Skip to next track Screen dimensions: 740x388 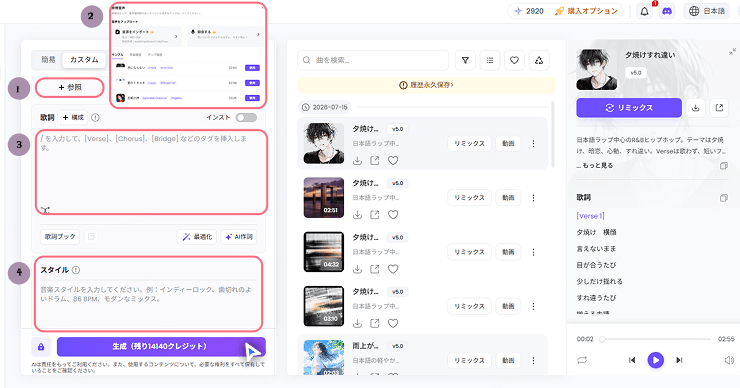click(x=679, y=360)
